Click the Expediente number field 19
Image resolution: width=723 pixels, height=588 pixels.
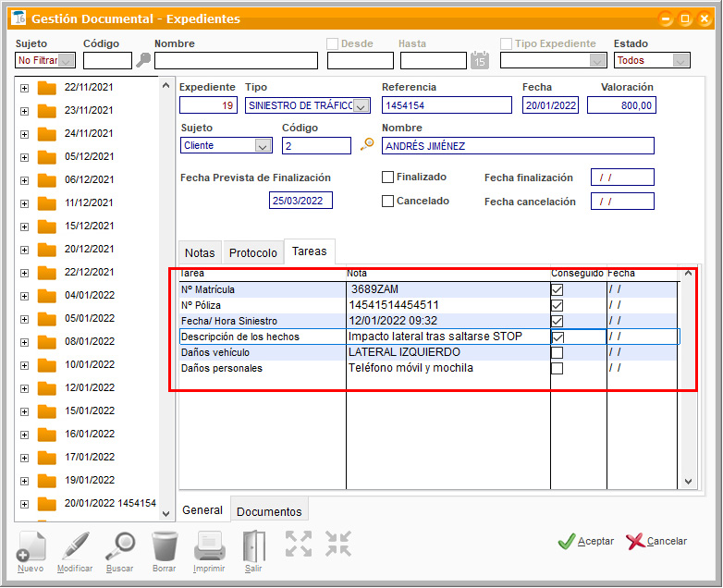pyautogui.click(x=208, y=105)
